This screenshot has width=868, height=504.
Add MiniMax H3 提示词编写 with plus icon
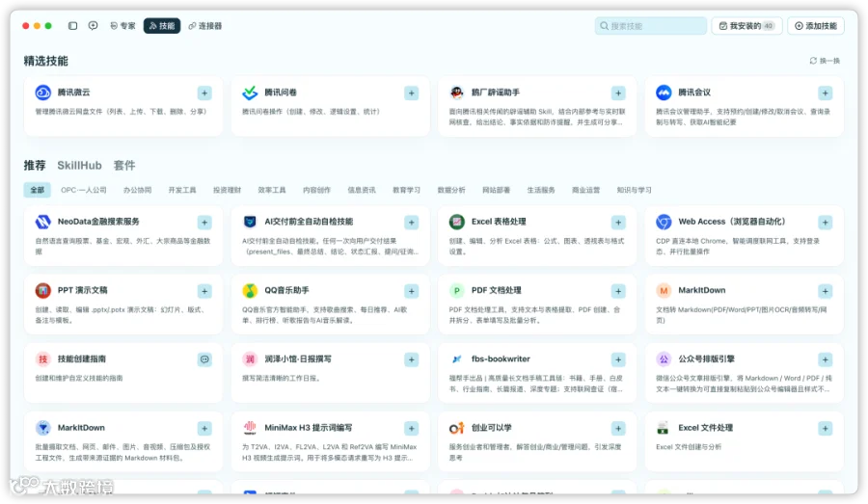(x=411, y=428)
